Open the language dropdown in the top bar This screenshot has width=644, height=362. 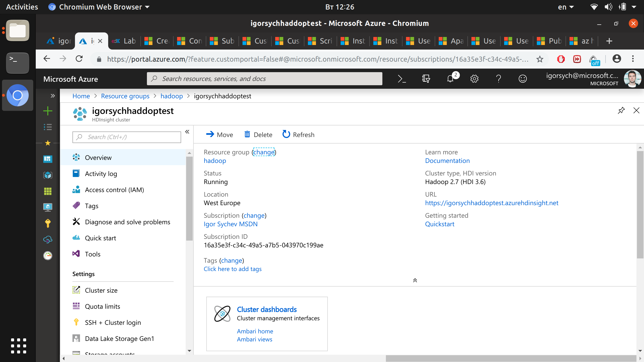566,7
